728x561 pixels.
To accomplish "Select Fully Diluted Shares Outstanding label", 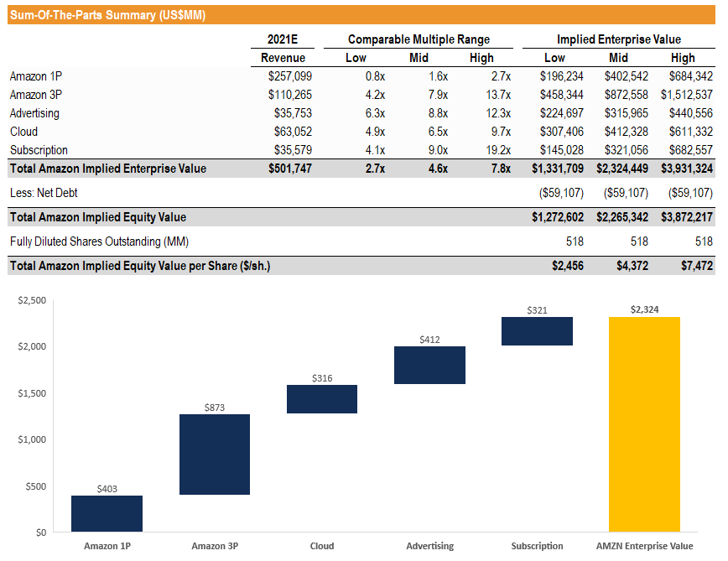I will 99,242.
